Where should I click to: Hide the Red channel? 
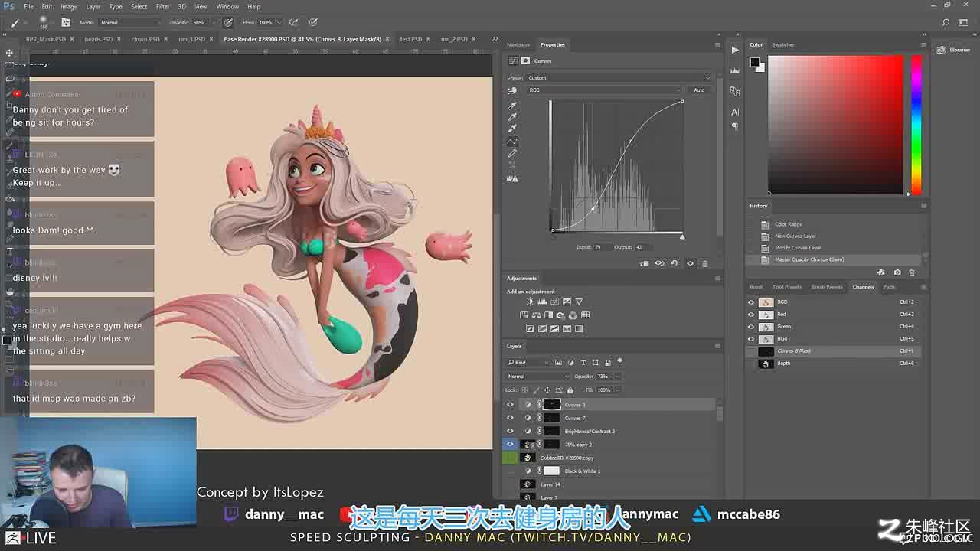coord(751,315)
